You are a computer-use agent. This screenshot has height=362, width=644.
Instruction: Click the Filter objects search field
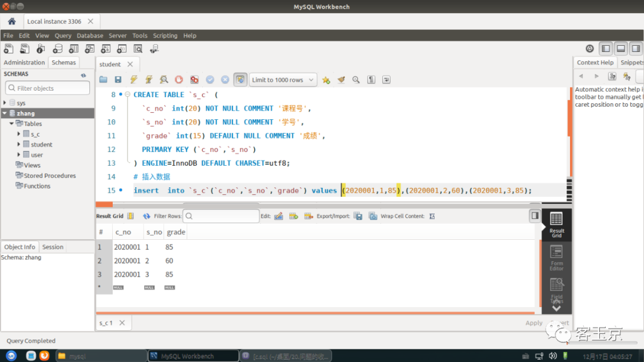(48, 88)
